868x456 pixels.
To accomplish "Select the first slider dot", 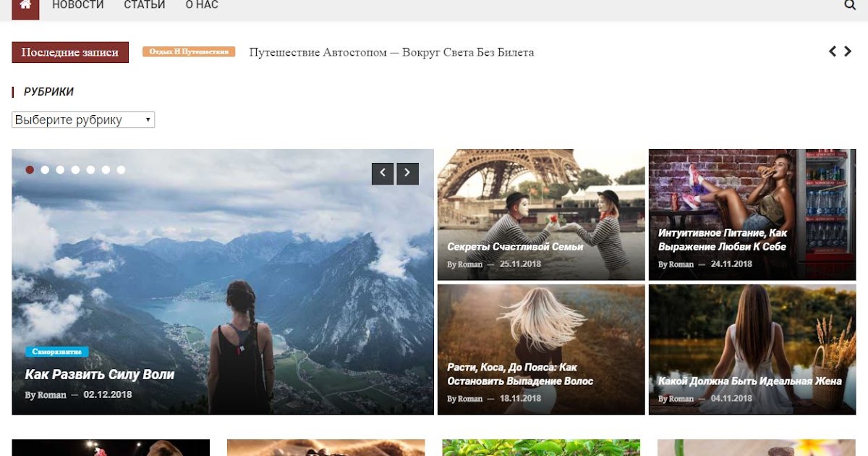I will coord(30,169).
